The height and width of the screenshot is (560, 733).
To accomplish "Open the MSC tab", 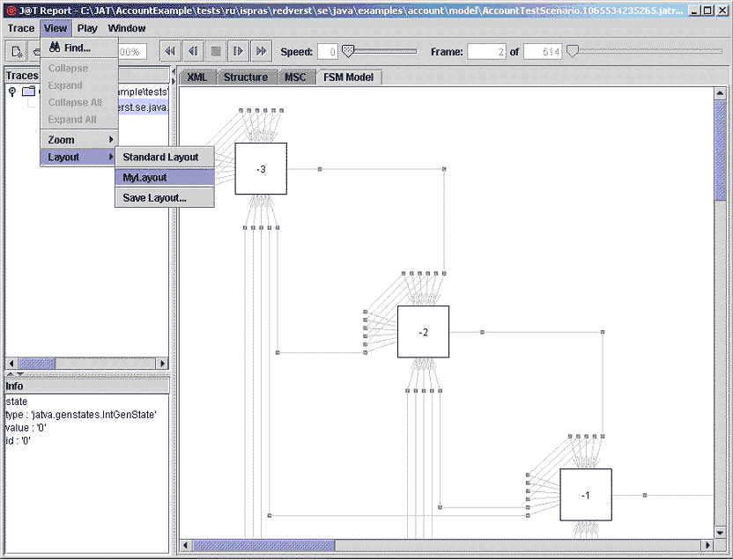I will click(x=295, y=77).
